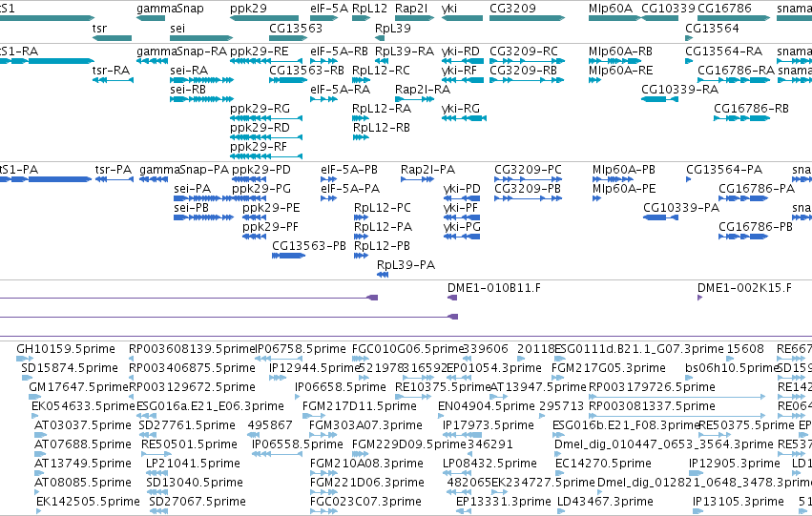Viewport: 812px width, 516px height.
Task: Click protein label eIF-5A-PB
Action: click(349, 170)
